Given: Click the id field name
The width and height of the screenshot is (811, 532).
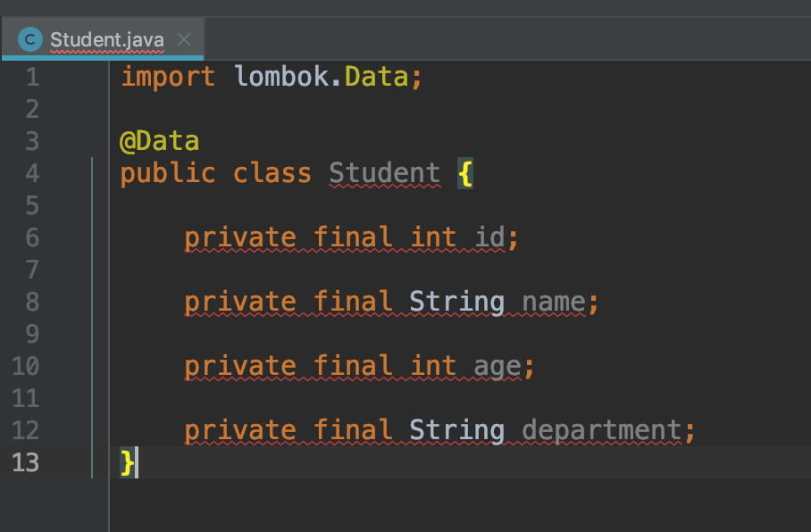Looking at the screenshot, I should point(489,237).
